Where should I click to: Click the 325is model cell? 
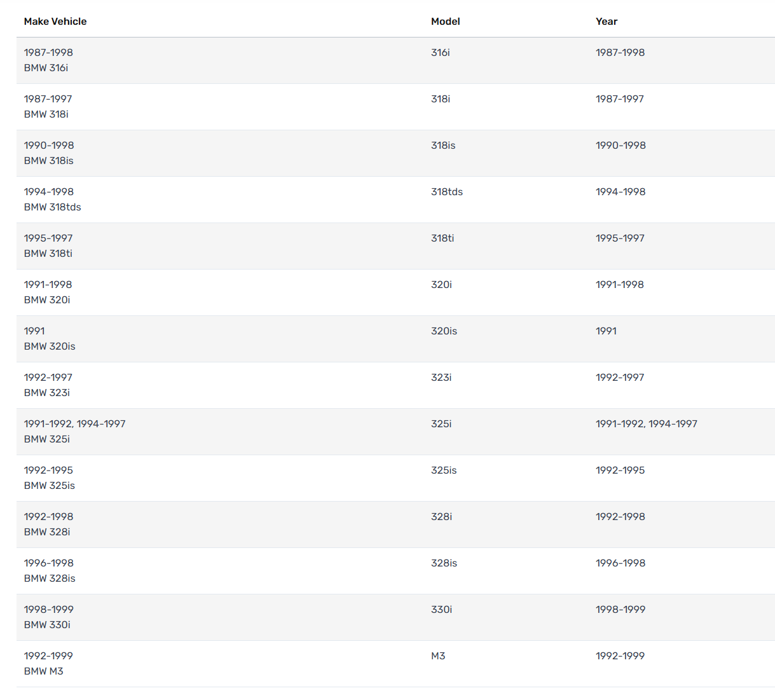[444, 470]
